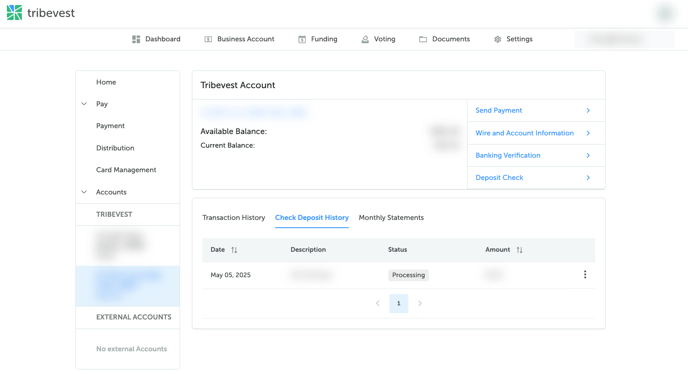Viewport: 688px width, 374px height.
Task: Open Payment in the sidebar
Action: tap(111, 126)
